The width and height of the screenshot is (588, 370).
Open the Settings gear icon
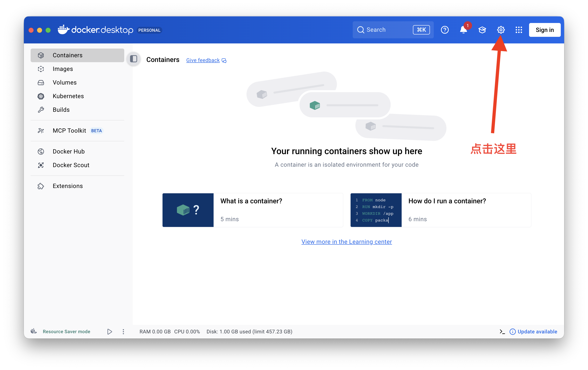click(x=501, y=30)
